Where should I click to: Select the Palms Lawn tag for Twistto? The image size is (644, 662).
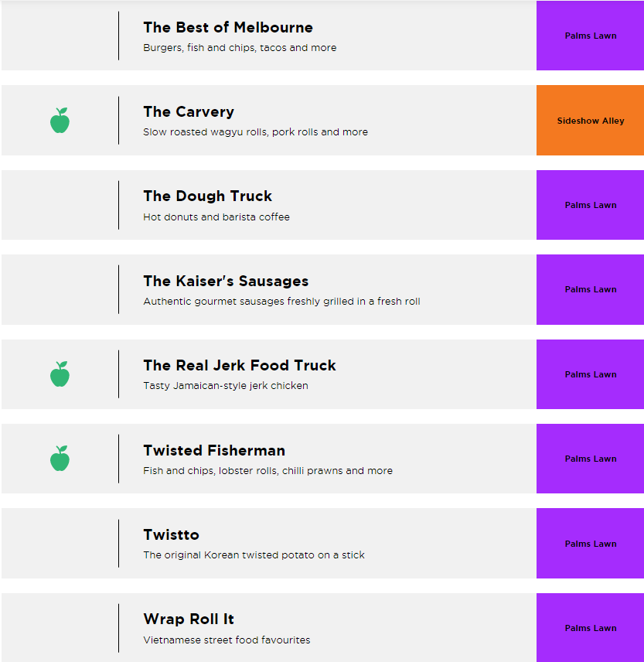[x=591, y=544]
